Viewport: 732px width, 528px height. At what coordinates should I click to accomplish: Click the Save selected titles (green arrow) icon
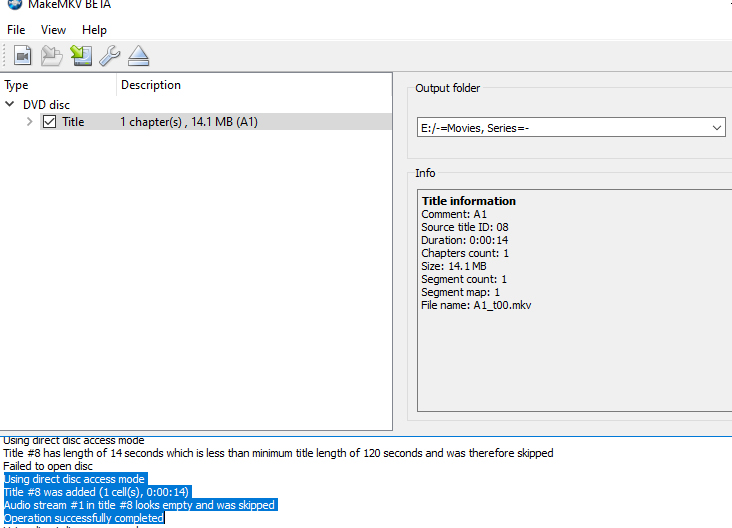(81, 56)
